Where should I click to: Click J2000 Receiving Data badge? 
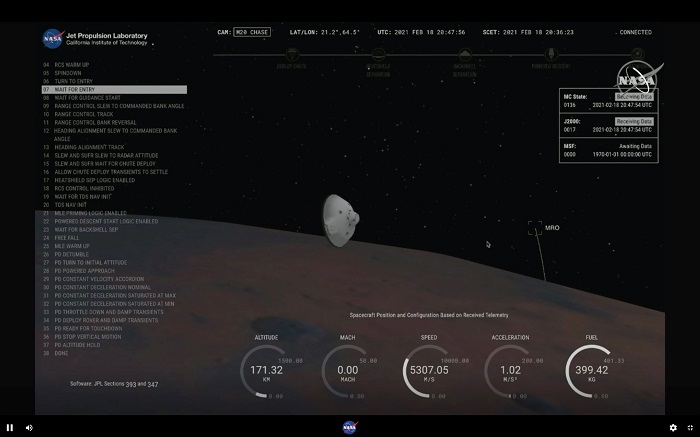tap(633, 121)
